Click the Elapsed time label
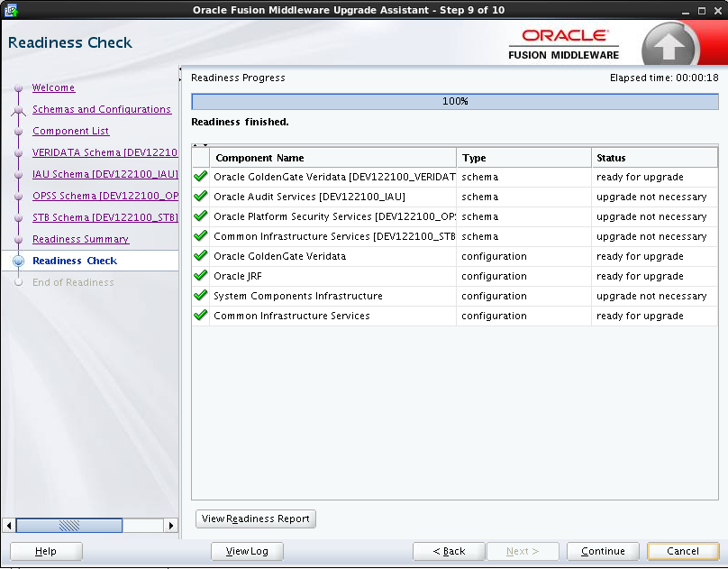The height and width of the screenshot is (569, 728). tap(664, 78)
